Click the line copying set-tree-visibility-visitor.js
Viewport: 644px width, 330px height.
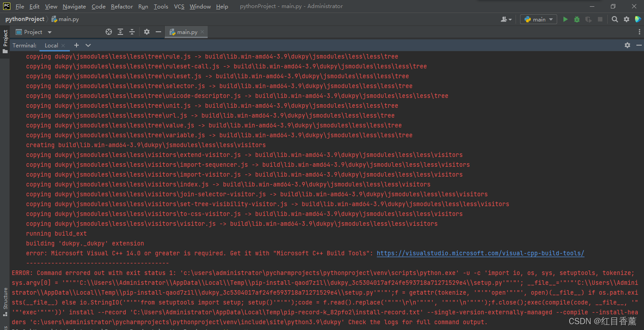coord(268,204)
